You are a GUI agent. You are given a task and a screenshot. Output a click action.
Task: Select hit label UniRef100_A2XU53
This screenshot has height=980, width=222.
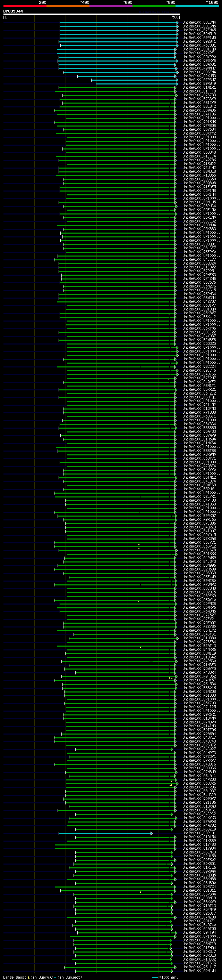point(199,76)
